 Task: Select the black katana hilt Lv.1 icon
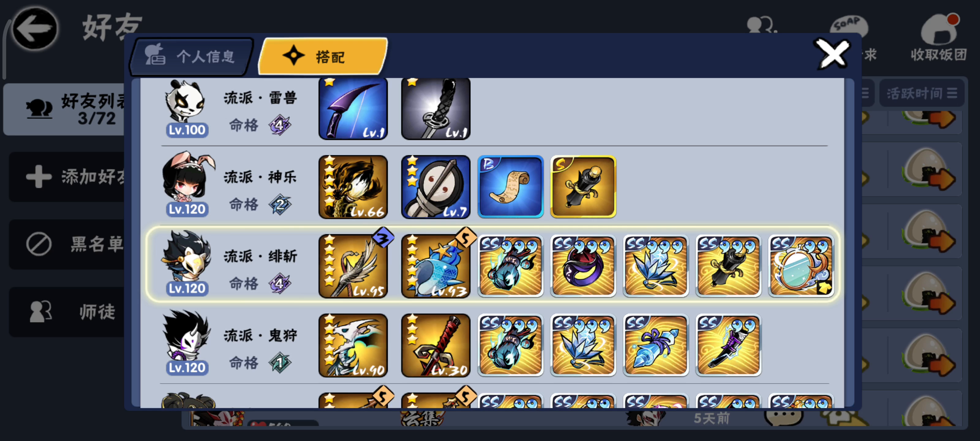click(435, 108)
